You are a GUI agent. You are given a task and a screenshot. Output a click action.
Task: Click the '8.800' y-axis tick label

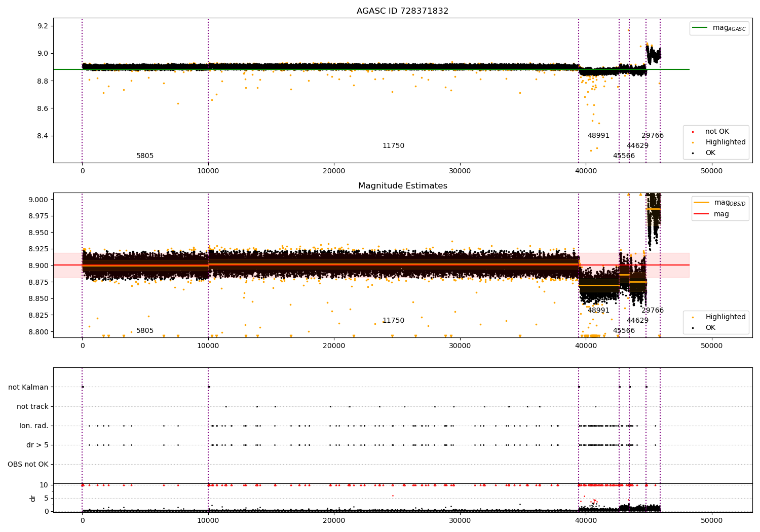point(39,332)
